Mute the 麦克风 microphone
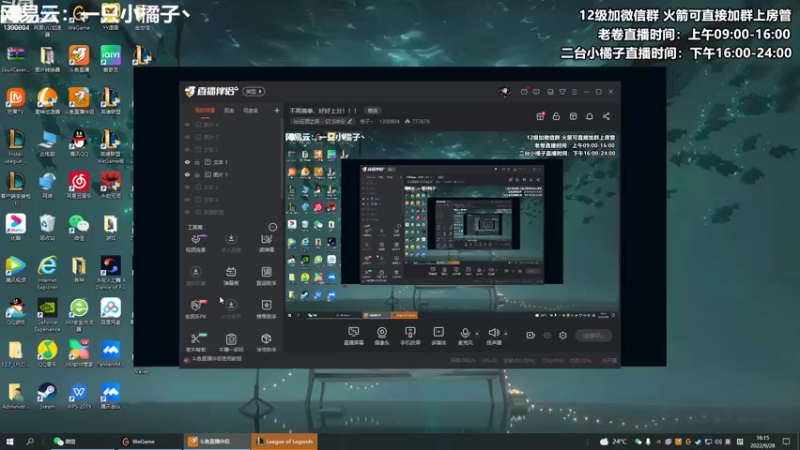The width and height of the screenshot is (800, 450). pyautogui.click(x=465, y=336)
